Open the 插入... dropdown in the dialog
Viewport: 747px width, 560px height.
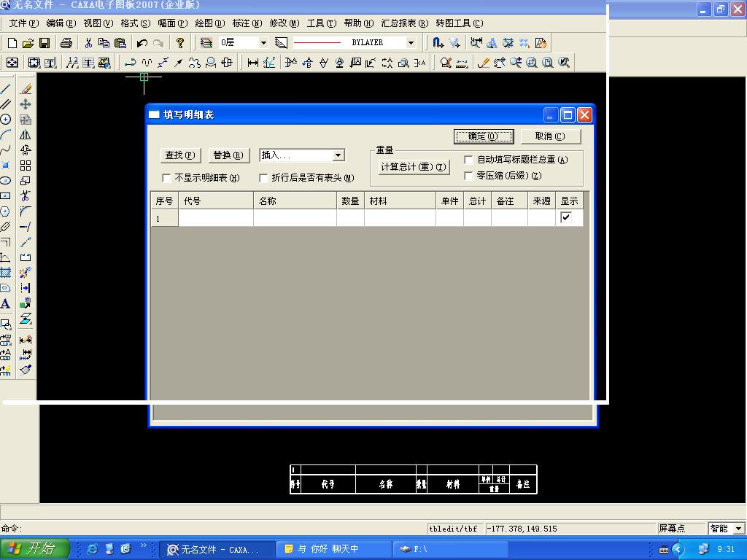[338, 155]
